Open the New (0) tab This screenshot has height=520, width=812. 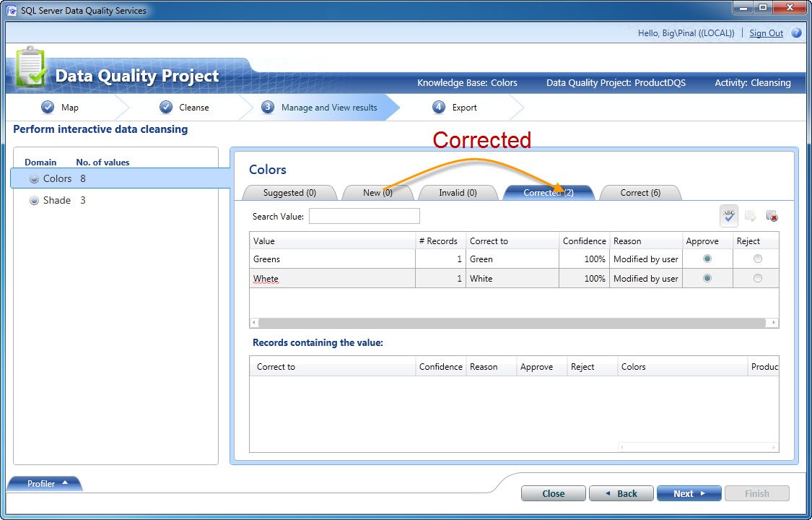[378, 193]
